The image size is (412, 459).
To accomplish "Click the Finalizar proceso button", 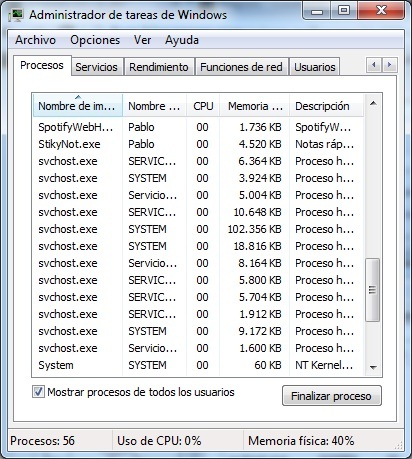I will tap(332, 396).
